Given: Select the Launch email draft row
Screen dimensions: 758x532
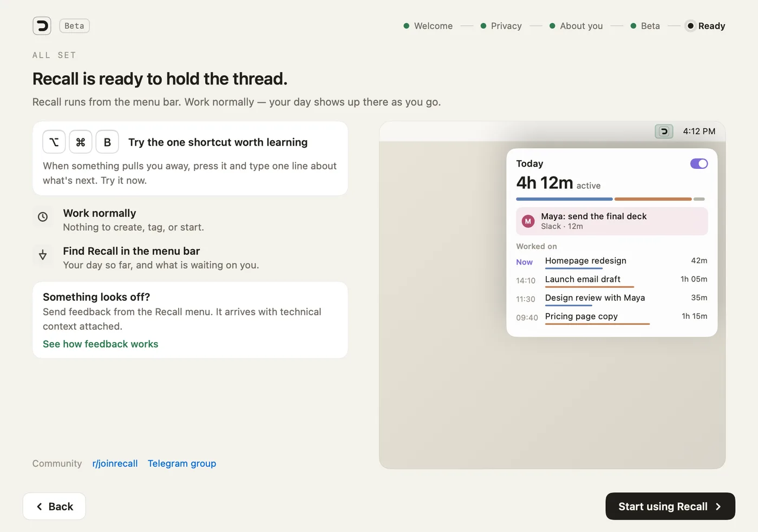Looking at the screenshot, I should coord(612,280).
